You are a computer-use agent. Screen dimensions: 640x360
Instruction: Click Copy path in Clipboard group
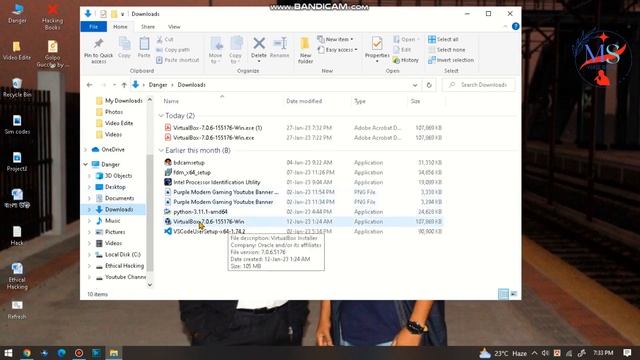(173, 50)
